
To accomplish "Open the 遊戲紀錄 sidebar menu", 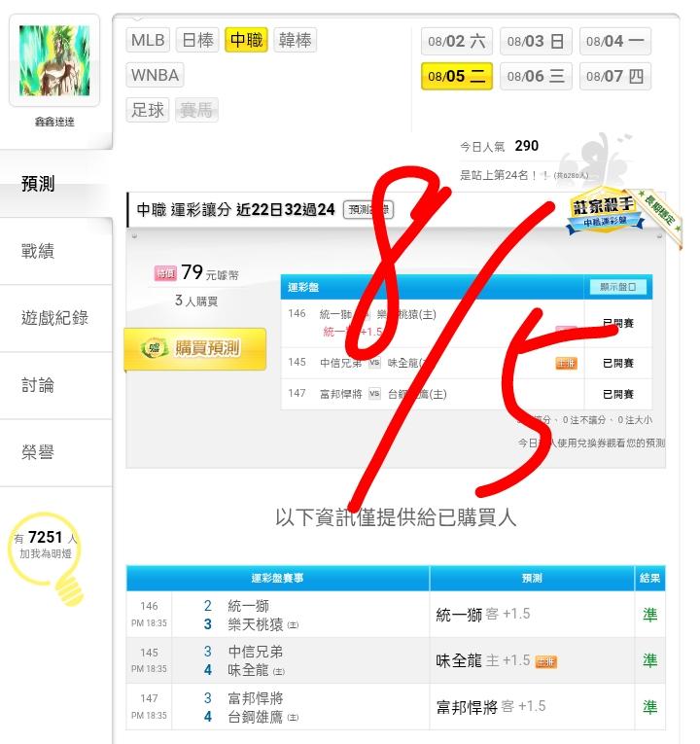I will (56, 318).
